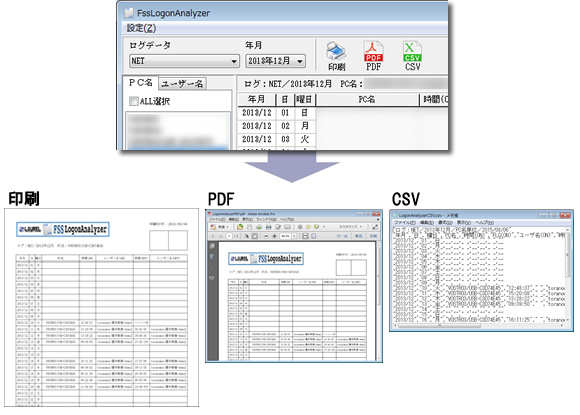The width and height of the screenshot is (580, 415).
Task: Click the Acrobat PDF icon in the PDF window title
Action: tap(209, 214)
